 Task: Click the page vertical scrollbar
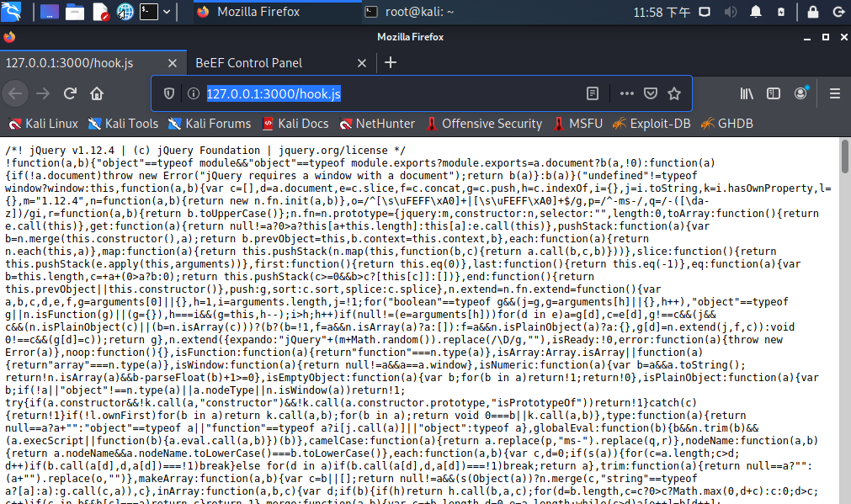pyautogui.click(x=845, y=320)
